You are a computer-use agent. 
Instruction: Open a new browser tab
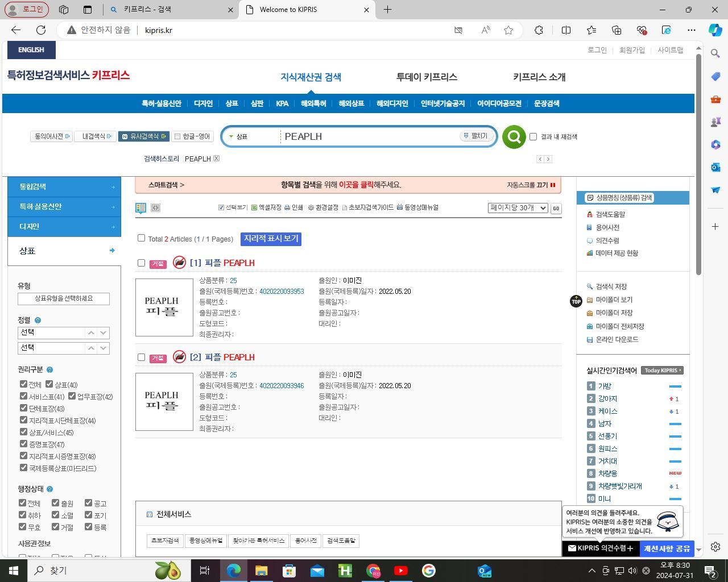tap(387, 10)
